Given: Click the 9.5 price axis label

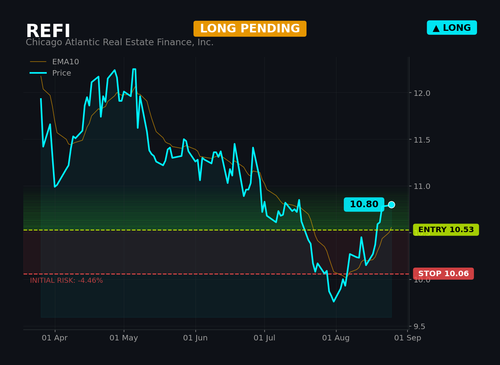Looking at the screenshot, I should point(419,326).
